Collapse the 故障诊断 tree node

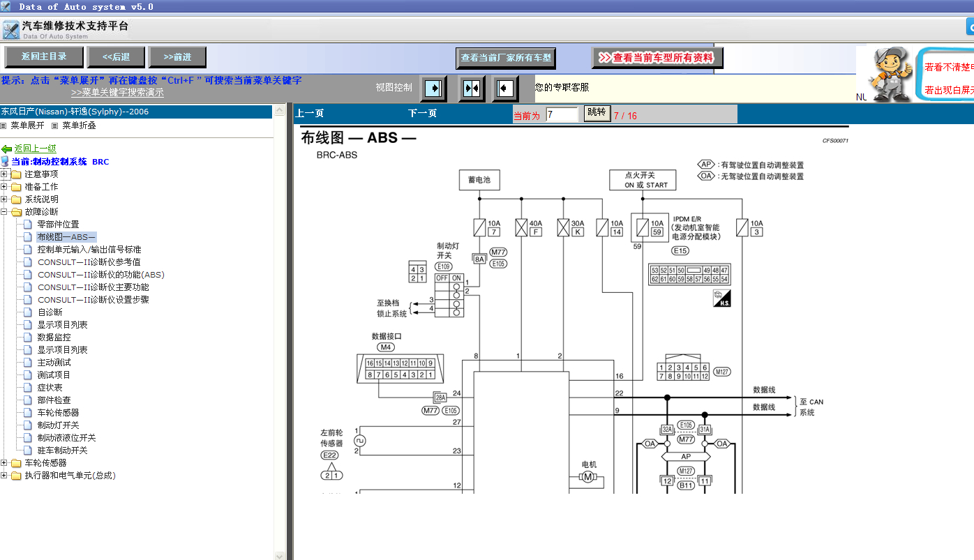point(4,212)
